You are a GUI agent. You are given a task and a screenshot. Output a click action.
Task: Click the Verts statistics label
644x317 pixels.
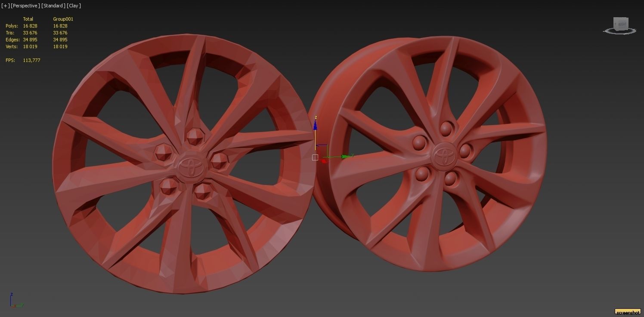pyautogui.click(x=12, y=46)
